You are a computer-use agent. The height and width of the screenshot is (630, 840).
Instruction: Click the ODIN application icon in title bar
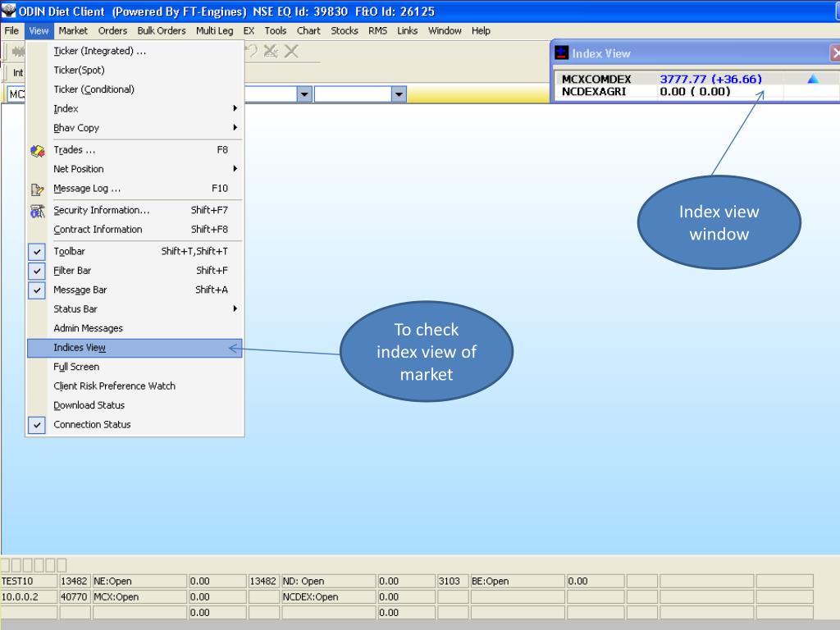8,10
